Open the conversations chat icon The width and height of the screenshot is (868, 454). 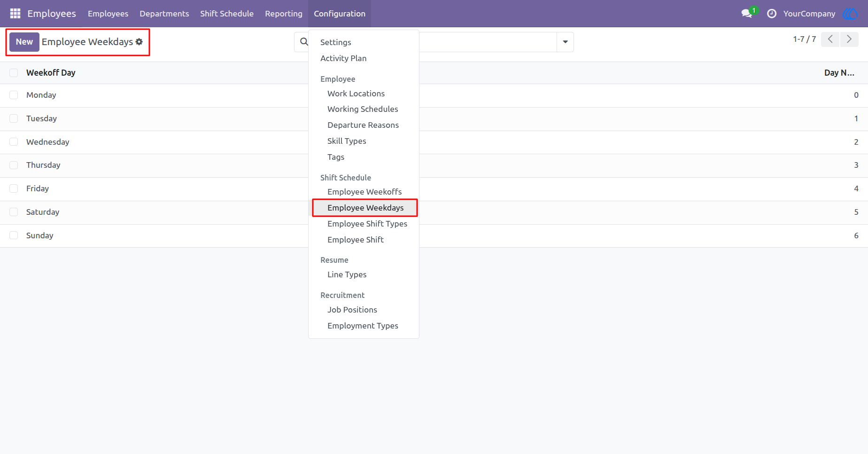(x=747, y=14)
